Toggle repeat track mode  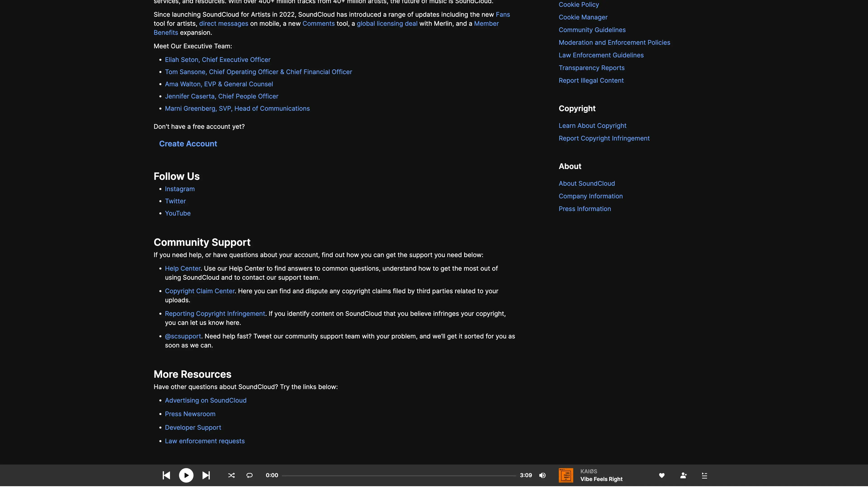click(249, 475)
